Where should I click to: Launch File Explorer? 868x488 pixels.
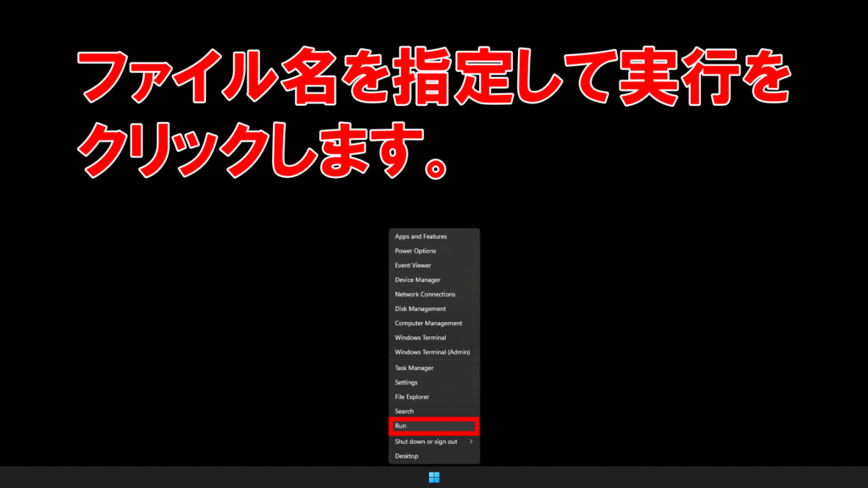click(412, 396)
